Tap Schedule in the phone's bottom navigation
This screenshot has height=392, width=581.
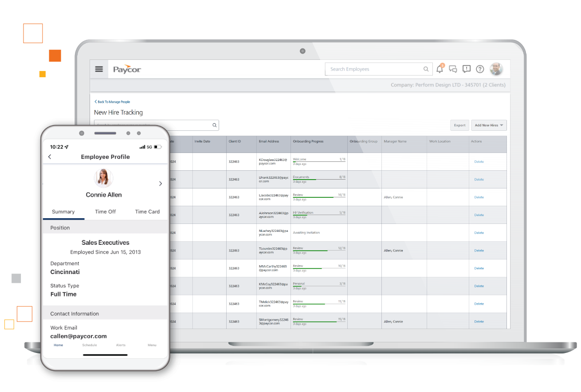click(90, 345)
